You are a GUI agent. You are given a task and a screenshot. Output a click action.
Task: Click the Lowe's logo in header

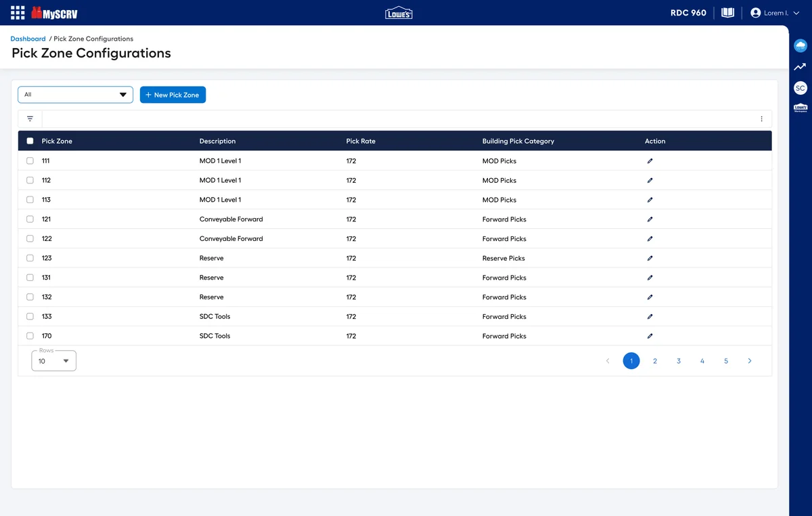[x=399, y=13]
